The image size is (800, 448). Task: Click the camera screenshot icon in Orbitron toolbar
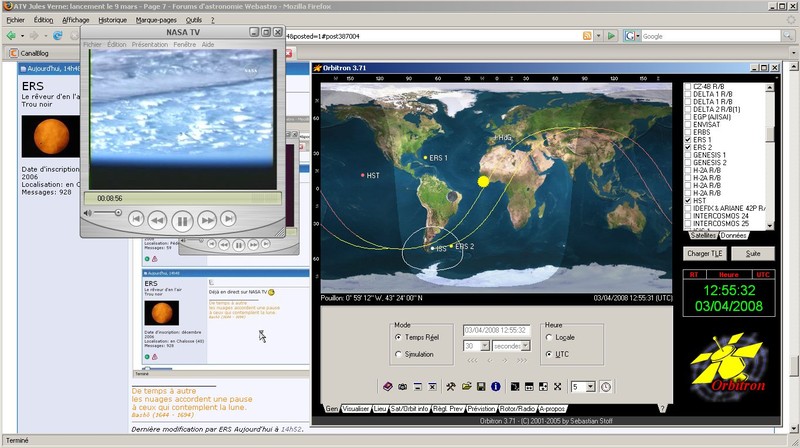[403, 387]
